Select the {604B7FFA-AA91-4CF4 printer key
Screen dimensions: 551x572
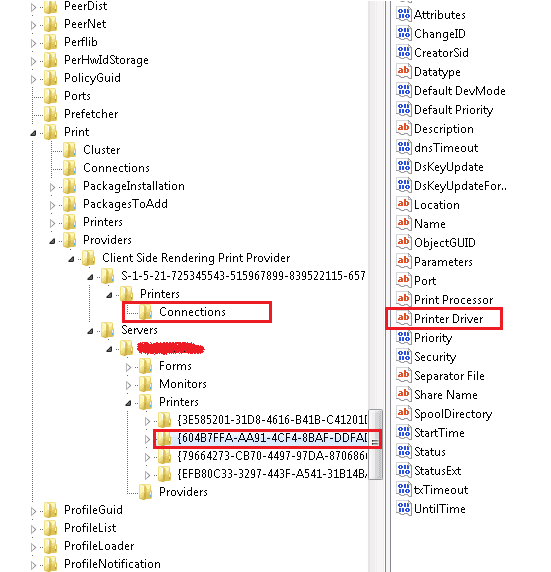(272, 438)
